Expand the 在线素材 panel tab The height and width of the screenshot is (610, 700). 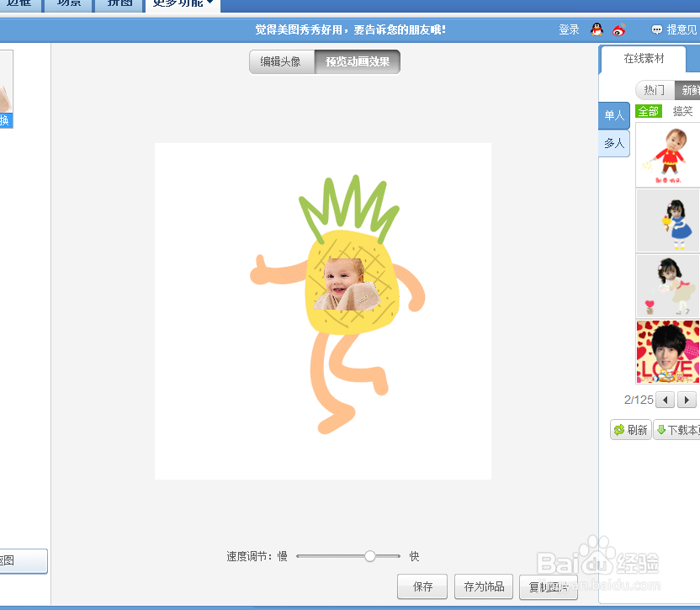point(643,59)
